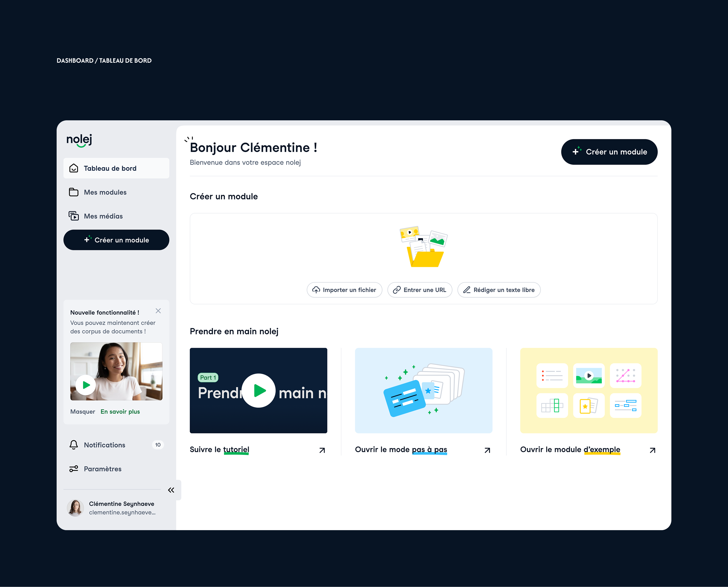This screenshot has height=587, width=728.
Task: Select the Tableau de bord home icon
Action: (x=74, y=168)
